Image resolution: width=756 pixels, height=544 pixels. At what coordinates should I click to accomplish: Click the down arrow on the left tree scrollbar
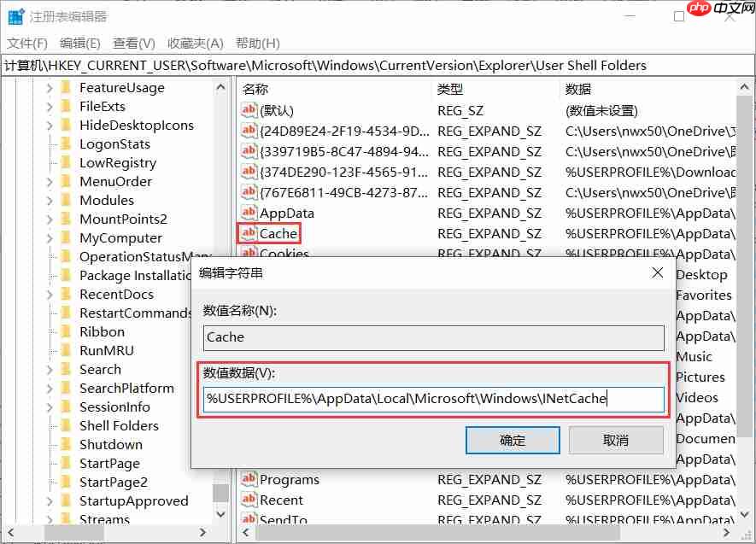pos(220,515)
